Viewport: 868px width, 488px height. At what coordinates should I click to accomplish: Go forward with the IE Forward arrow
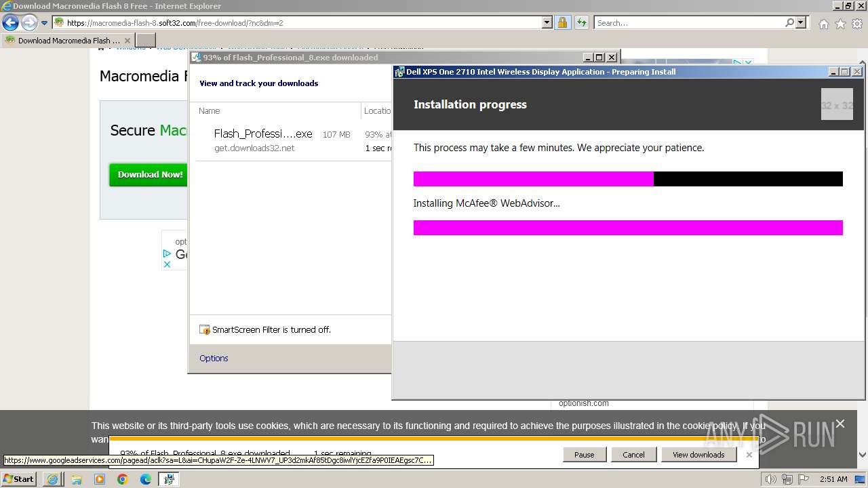pos(29,22)
